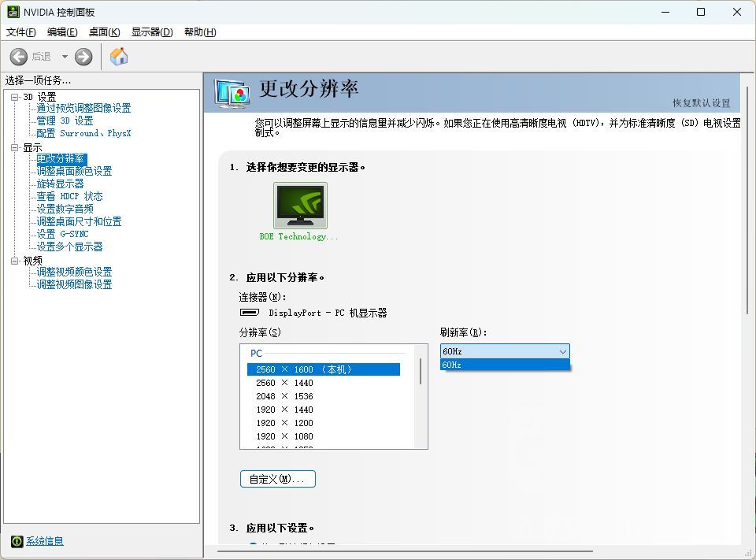Open the 显示器(D) menu
Screen dimensions: 756x560
[153, 32]
